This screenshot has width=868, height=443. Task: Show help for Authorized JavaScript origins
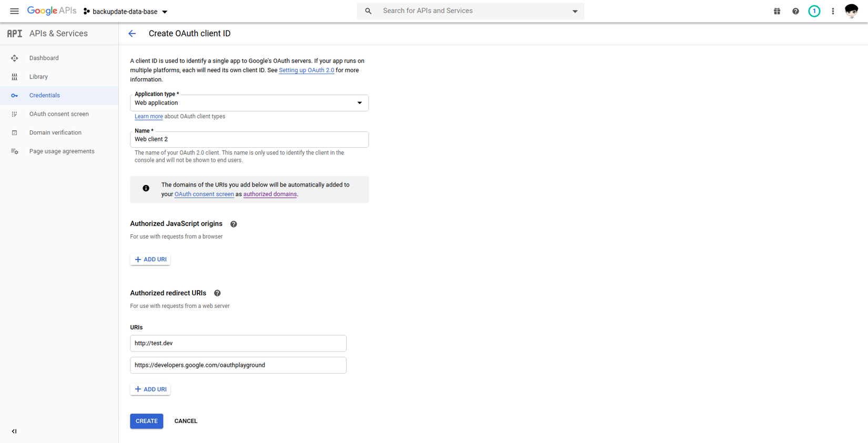point(234,224)
